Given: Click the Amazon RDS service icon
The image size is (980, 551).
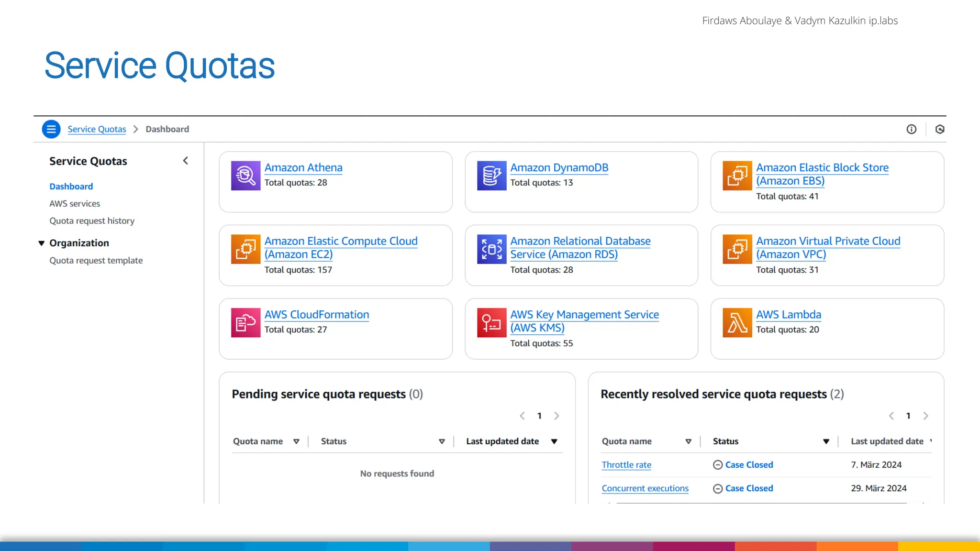Looking at the screenshot, I should coord(491,249).
